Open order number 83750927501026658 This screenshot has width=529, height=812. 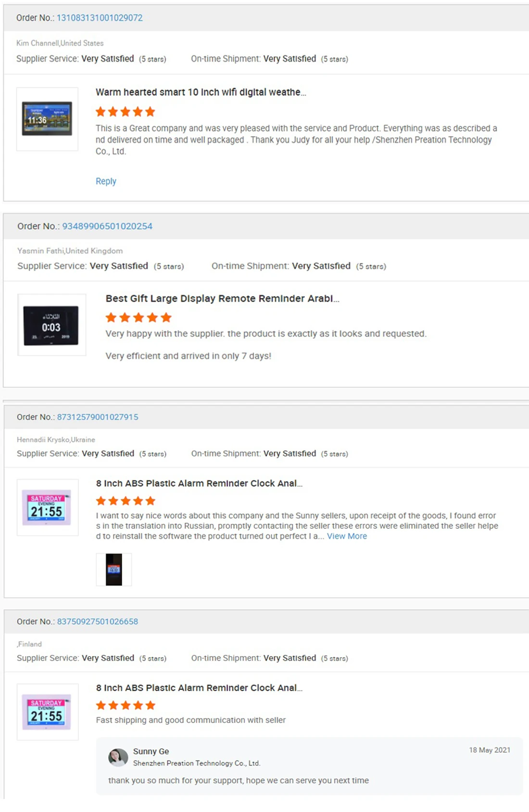(x=98, y=622)
